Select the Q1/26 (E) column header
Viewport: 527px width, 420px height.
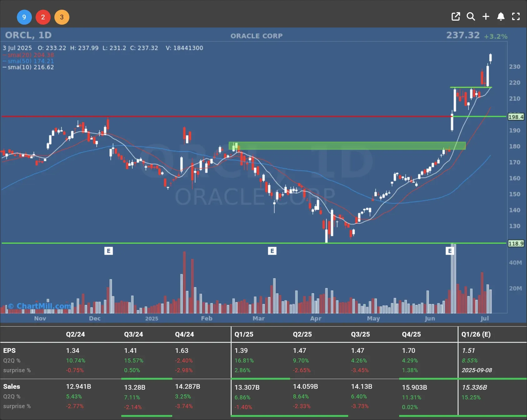[476, 334]
